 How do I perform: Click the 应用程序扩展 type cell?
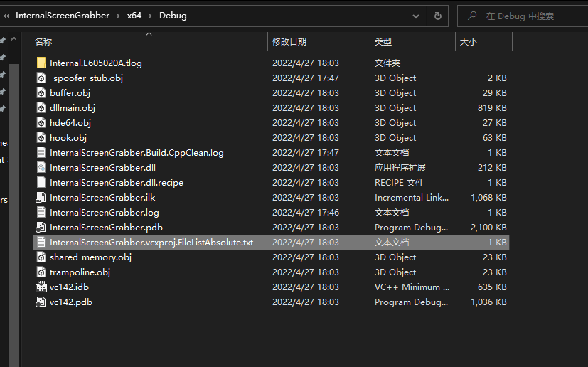(400, 168)
